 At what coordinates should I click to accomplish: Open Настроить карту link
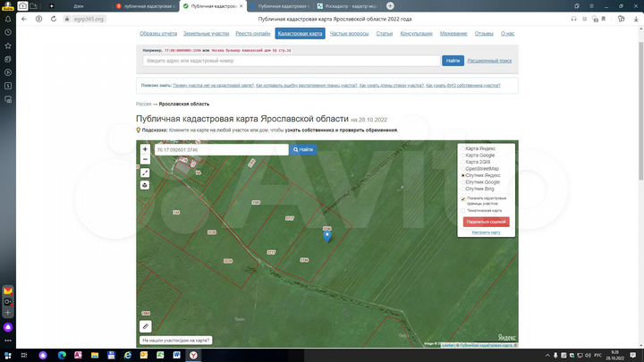487,232
